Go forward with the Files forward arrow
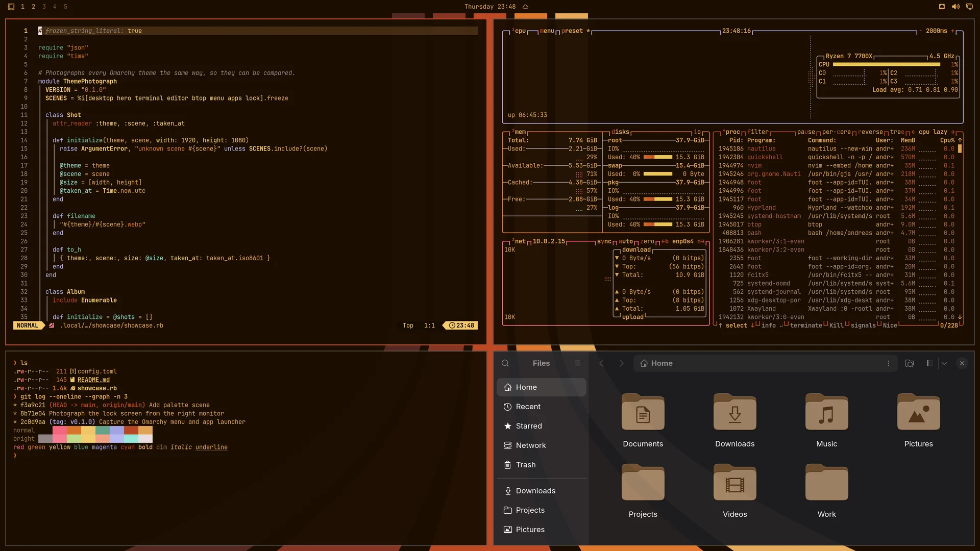Screen dimensions: 980x551 tap(621, 363)
